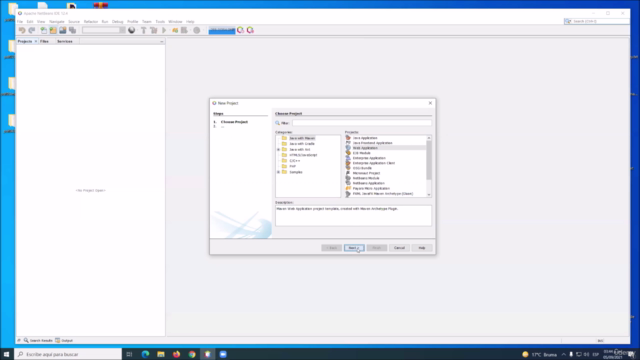Select Payara Micro Application project type
This screenshot has width=640, height=360.
click(x=371, y=188)
